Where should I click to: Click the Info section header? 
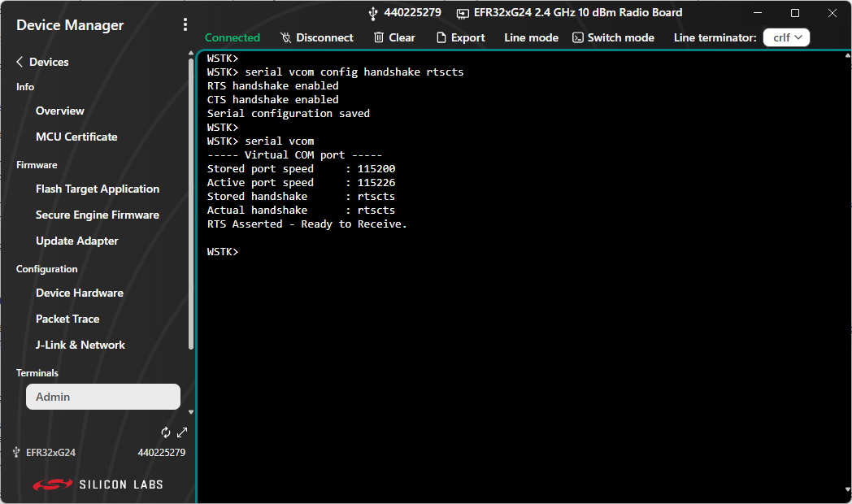pos(25,87)
